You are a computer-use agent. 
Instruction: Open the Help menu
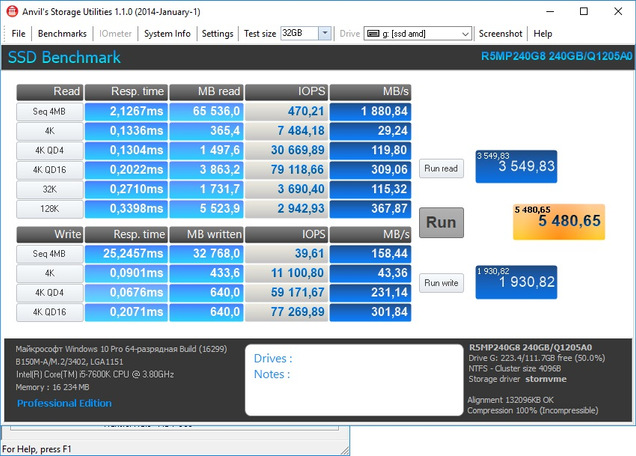point(542,34)
